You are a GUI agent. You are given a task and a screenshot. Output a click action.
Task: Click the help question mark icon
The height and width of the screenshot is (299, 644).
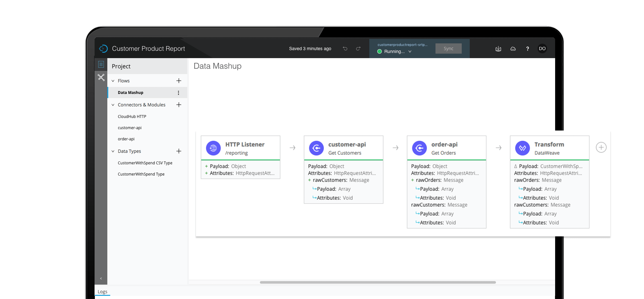pyautogui.click(x=528, y=49)
